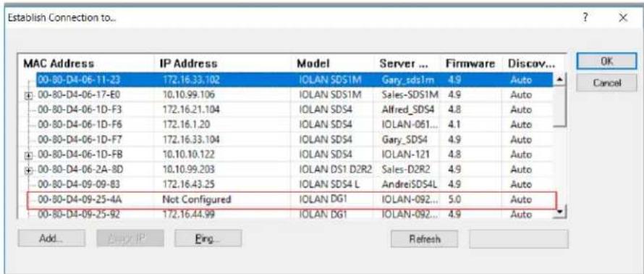Click IP address 172.16.33.104
Image resolution: width=644 pixels, height=274 pixels.
pos(191,139)
